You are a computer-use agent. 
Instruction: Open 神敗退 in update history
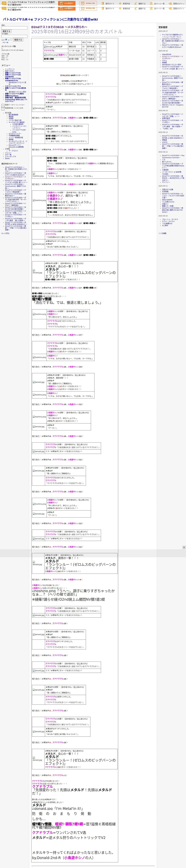(164, 140)
